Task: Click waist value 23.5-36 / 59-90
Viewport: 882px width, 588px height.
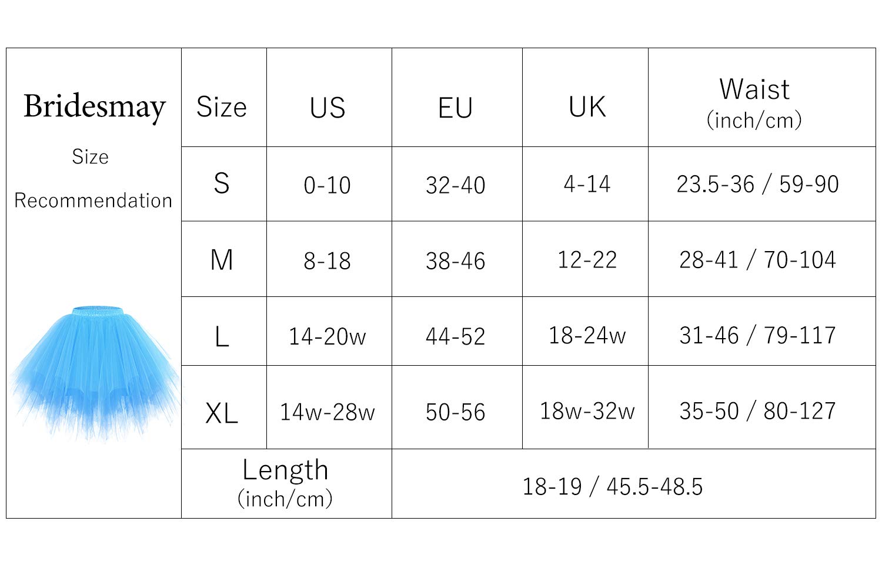Action: [757, 184]
